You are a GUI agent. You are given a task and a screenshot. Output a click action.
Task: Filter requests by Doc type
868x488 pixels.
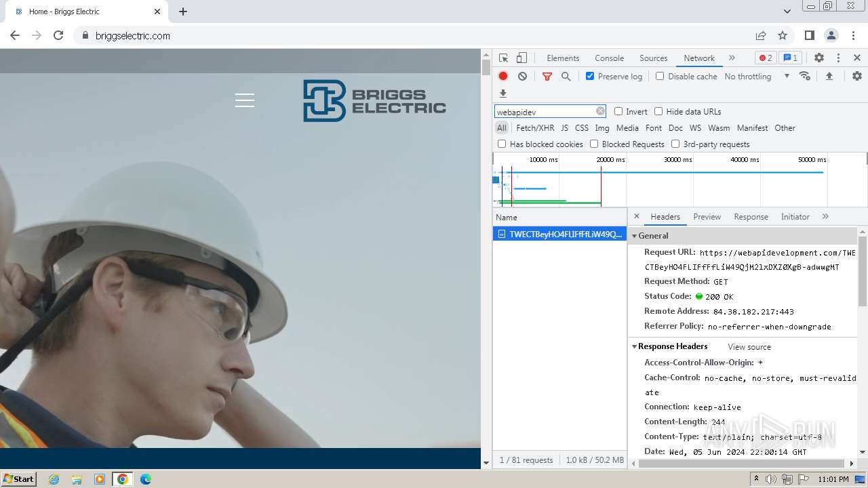675,127
